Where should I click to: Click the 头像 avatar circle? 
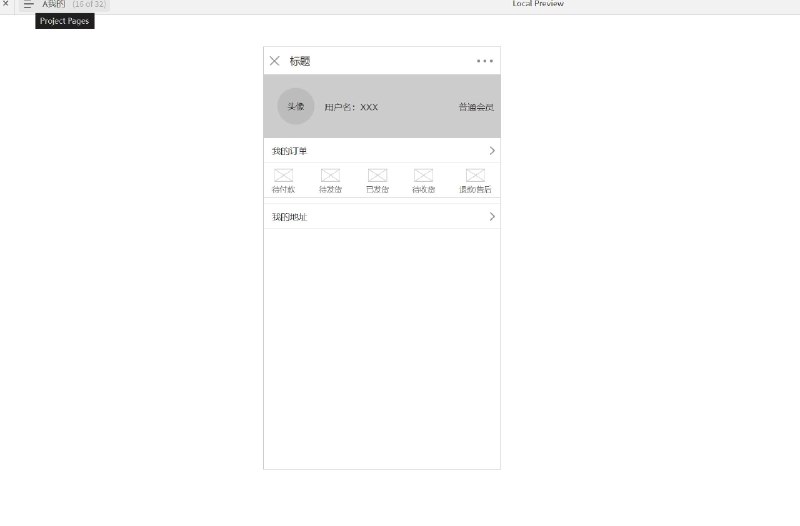295,106
